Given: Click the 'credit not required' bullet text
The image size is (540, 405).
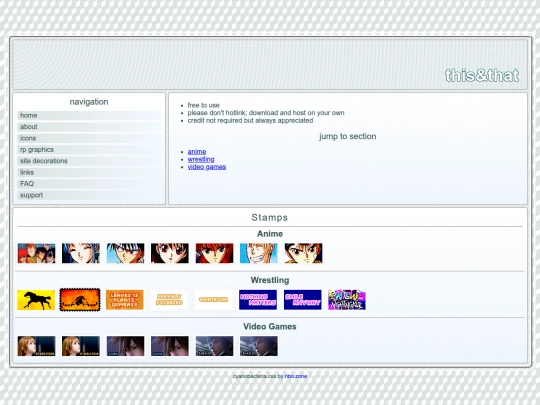Looking at the screenshot, I should [250, 121].
